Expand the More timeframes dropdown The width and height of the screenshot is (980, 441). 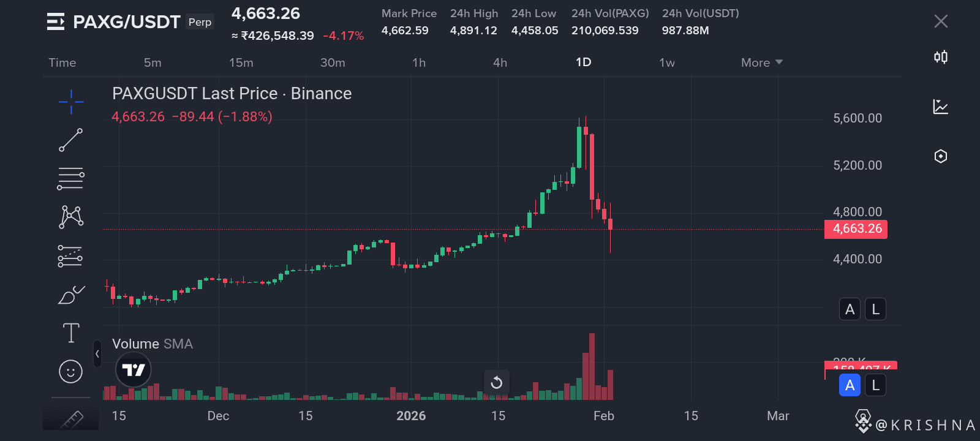tap(762, 62)
